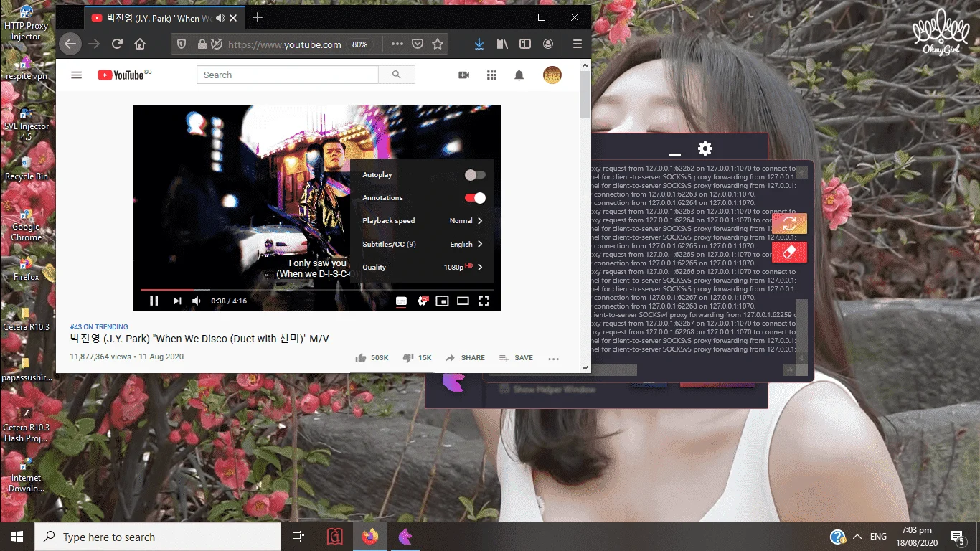Open Google Chrome desktop shortcut
The image size is (980, 551).
[x=27, y=225]
